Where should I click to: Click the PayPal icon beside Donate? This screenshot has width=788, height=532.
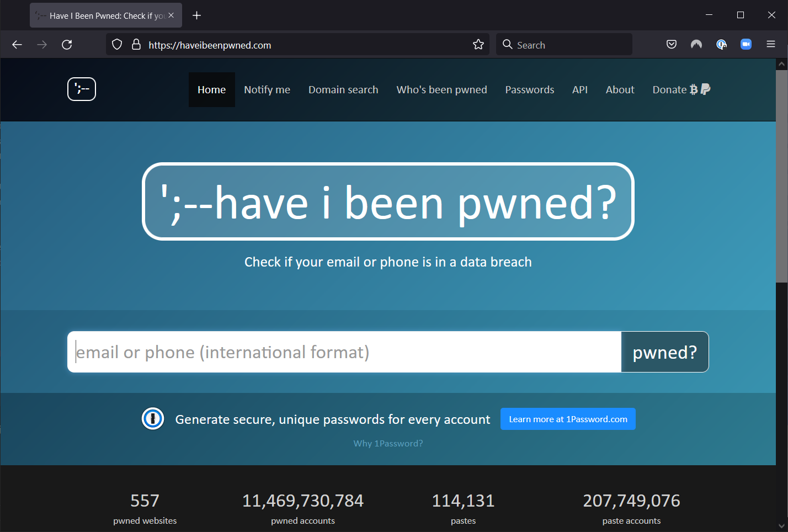pos(705,89)
